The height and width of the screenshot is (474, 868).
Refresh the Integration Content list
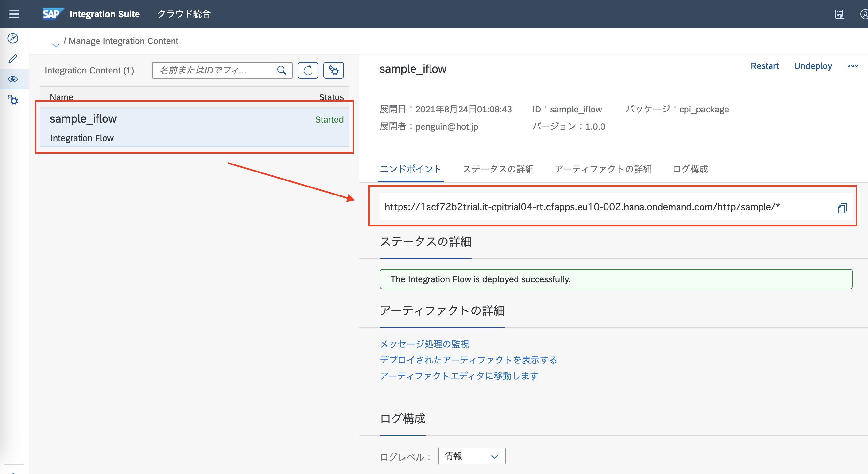click(308, 70)
